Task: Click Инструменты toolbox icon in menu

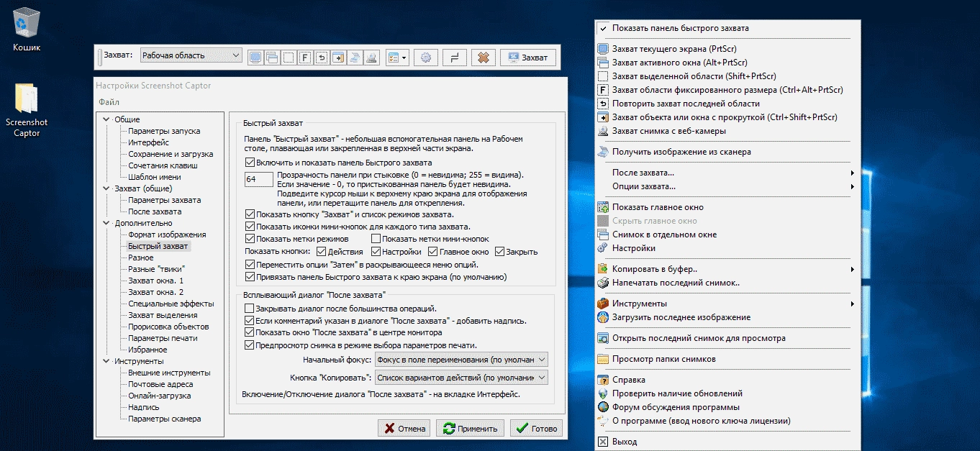Action: [x=603, y=304]
